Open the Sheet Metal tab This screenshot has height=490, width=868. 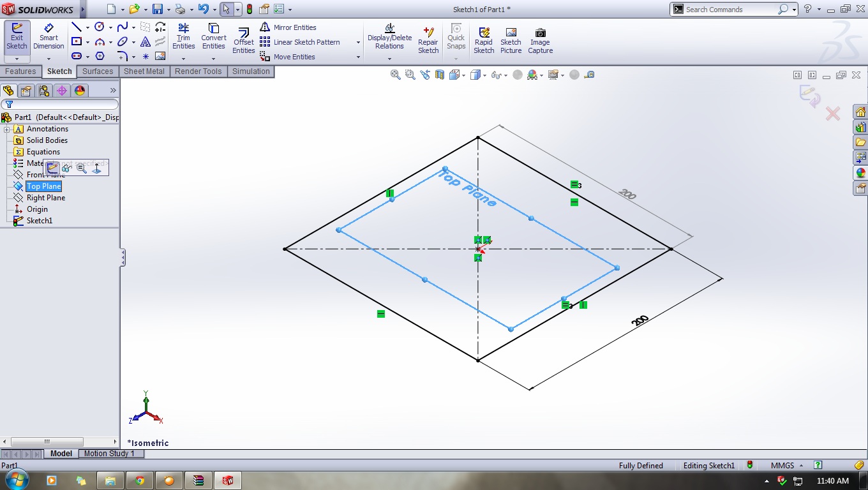(x=144, y=71)
